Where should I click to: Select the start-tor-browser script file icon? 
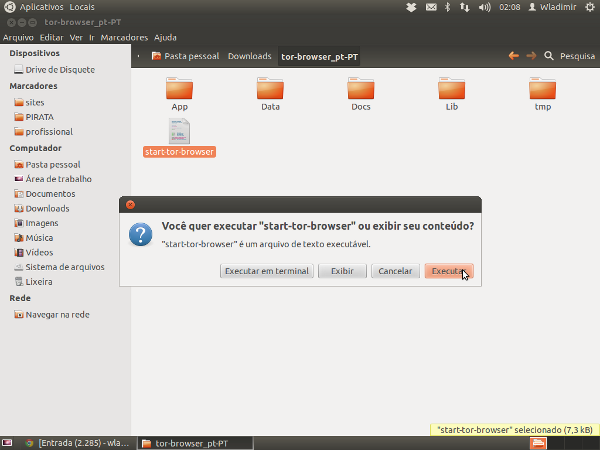click(179, 131)
